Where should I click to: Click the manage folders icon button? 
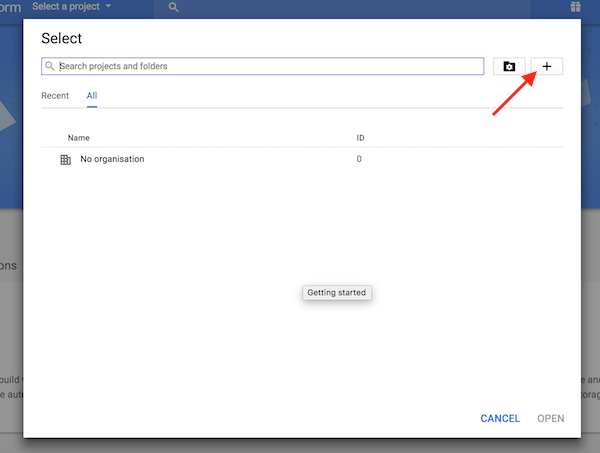(509, 66)
